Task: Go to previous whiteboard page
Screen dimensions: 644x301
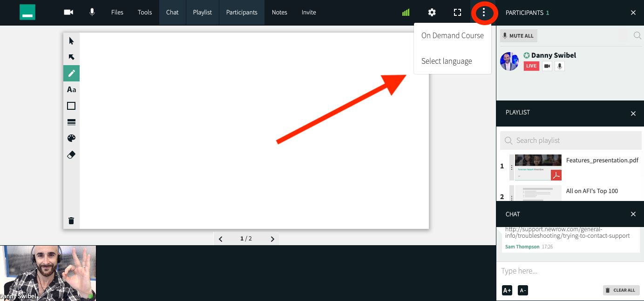Action: [221, 239]
